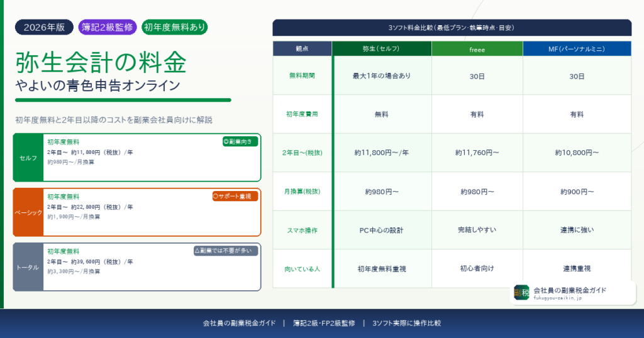Click the 2年目〜(税抜) row label
The width and height of the screenshot is (644, 338).
303,153
